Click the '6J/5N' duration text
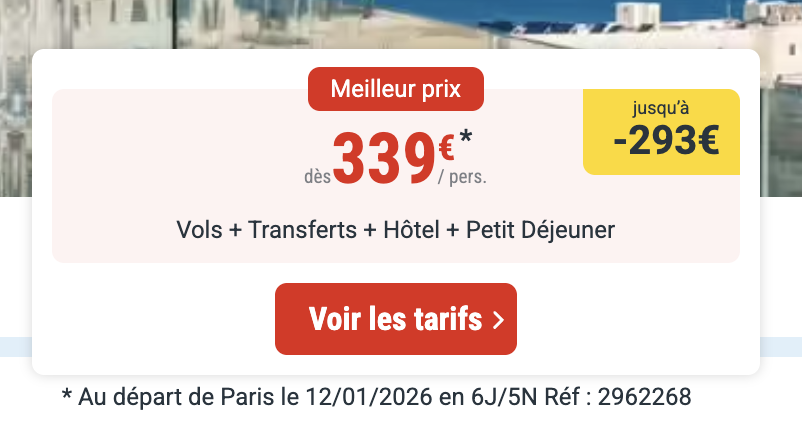 pos(504,397)
